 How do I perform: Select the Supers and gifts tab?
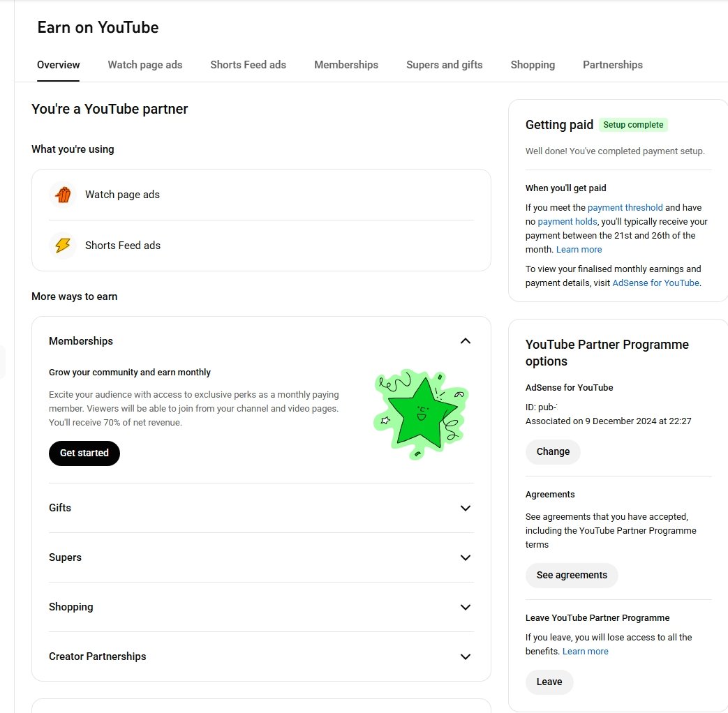[445, 65]
